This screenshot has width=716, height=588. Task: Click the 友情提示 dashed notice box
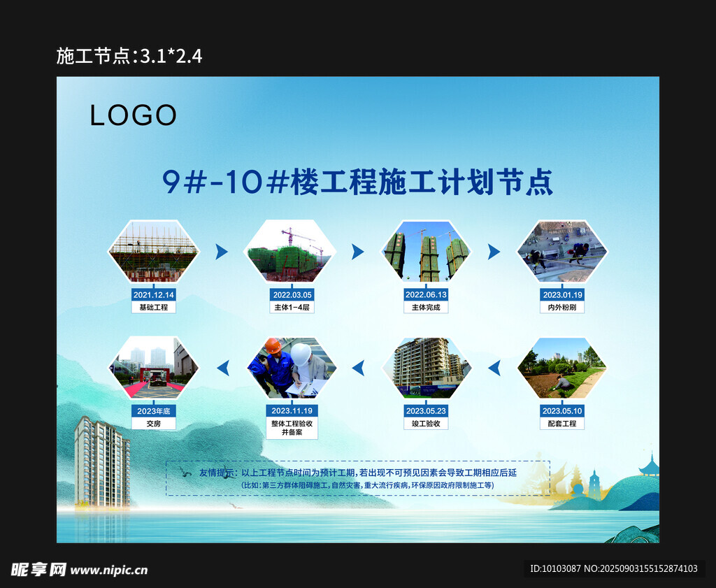point(358,478)
